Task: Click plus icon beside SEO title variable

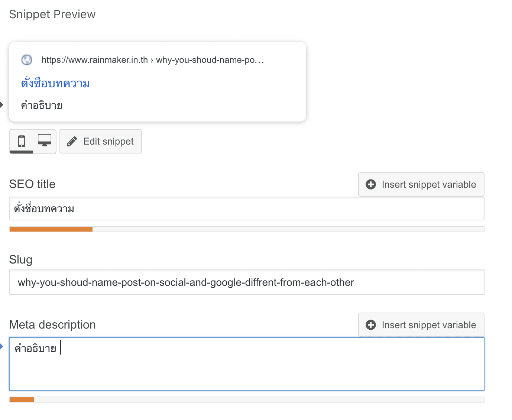Action: tap(371, 185)
